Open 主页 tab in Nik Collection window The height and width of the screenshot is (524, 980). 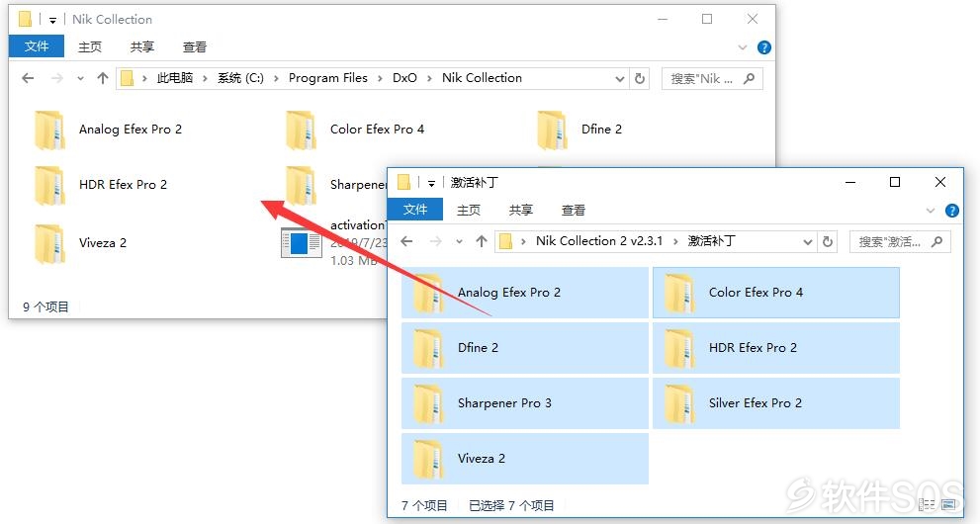[x=90, y=46]
